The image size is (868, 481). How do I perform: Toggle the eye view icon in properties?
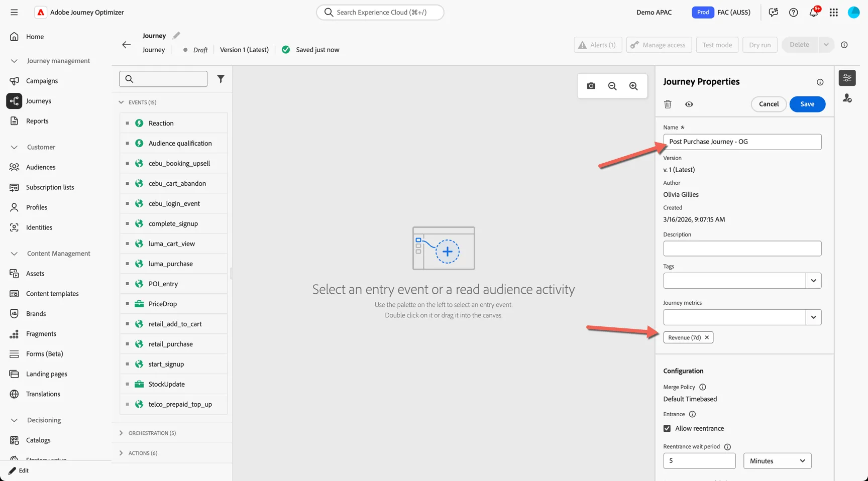(x=689, y=104)
